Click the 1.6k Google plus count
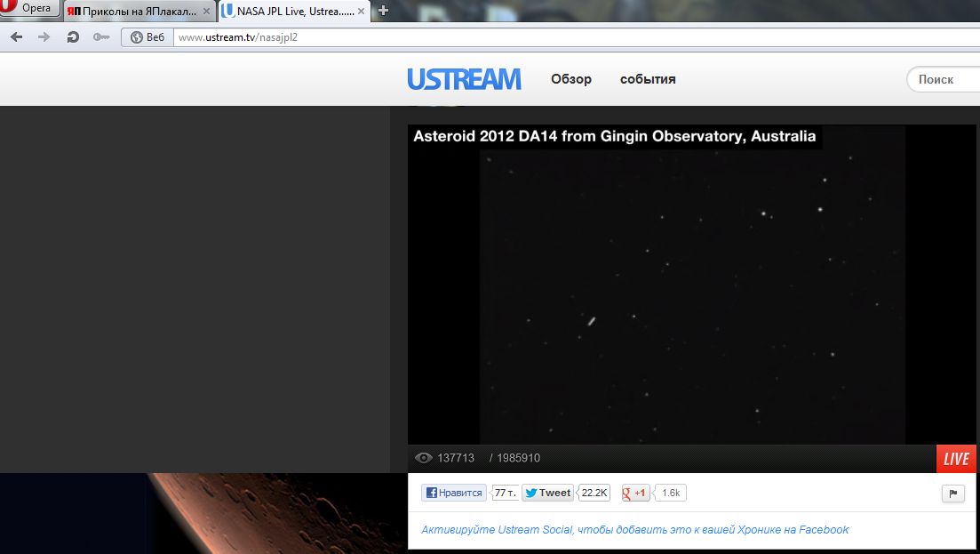 (671, 493)
